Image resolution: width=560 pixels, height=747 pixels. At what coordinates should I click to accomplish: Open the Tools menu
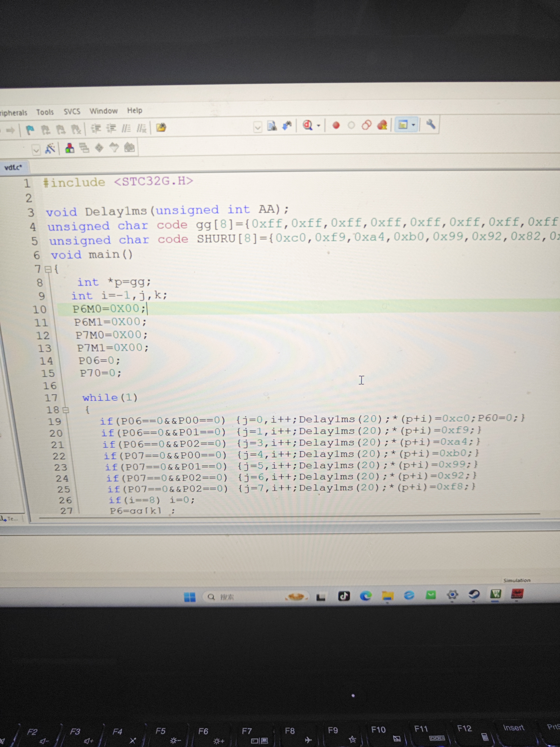click(45, 112)
